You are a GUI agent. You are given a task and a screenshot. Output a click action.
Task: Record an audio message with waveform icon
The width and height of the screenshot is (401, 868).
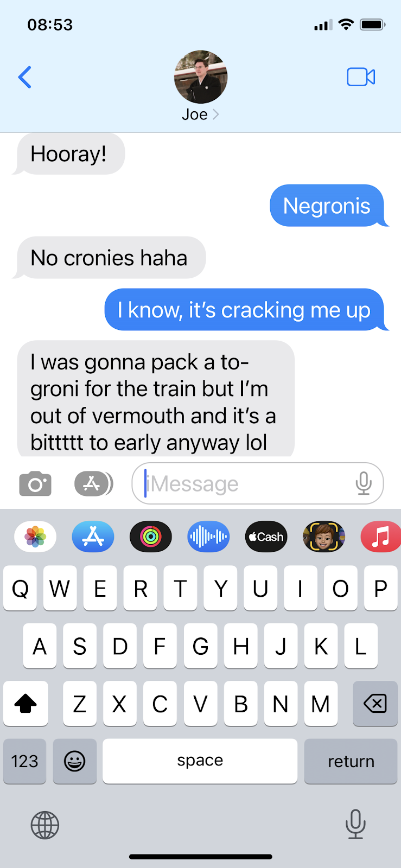(208, 537)
